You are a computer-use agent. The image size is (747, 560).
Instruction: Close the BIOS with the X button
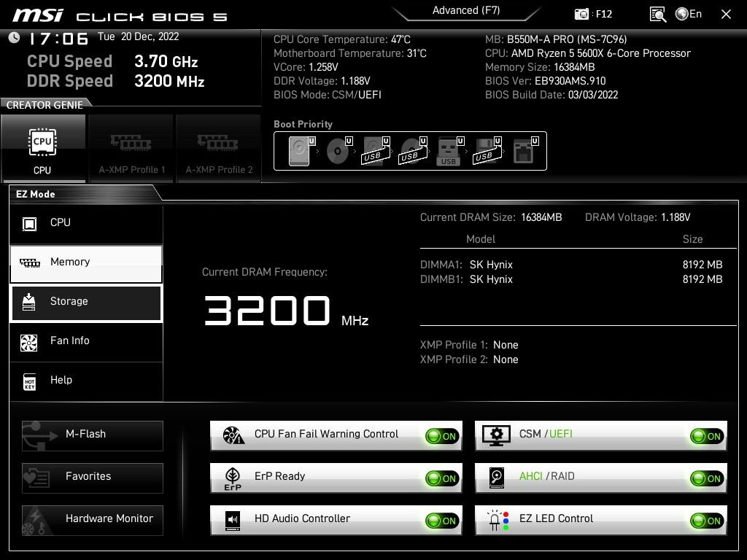point(726,15)
